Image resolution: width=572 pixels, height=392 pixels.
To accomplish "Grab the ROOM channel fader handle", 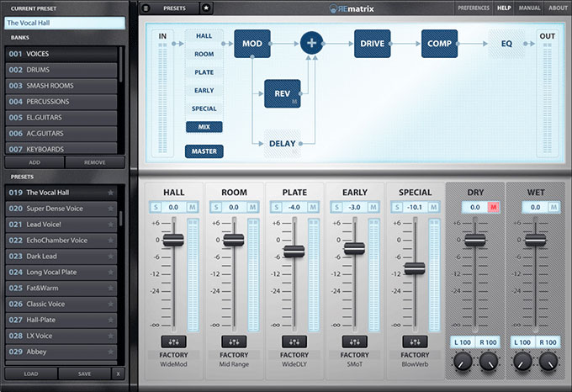I will pyautogui.click(x=234, y=240).
